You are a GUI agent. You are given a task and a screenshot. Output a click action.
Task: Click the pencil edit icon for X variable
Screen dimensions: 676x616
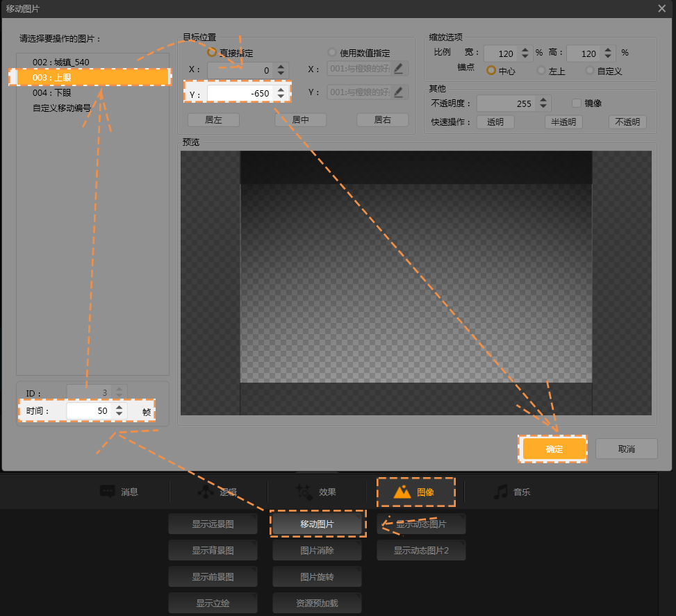(400, 69)
